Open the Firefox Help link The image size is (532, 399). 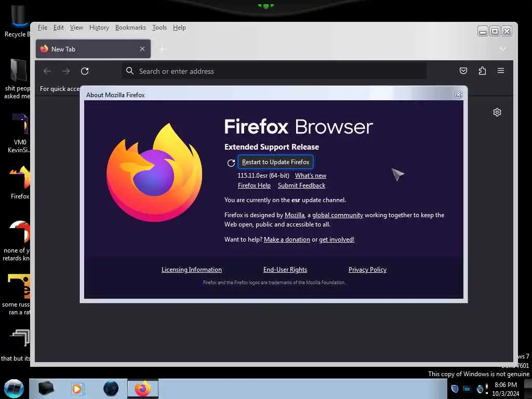pyautogui.click(x=254, y=185)
